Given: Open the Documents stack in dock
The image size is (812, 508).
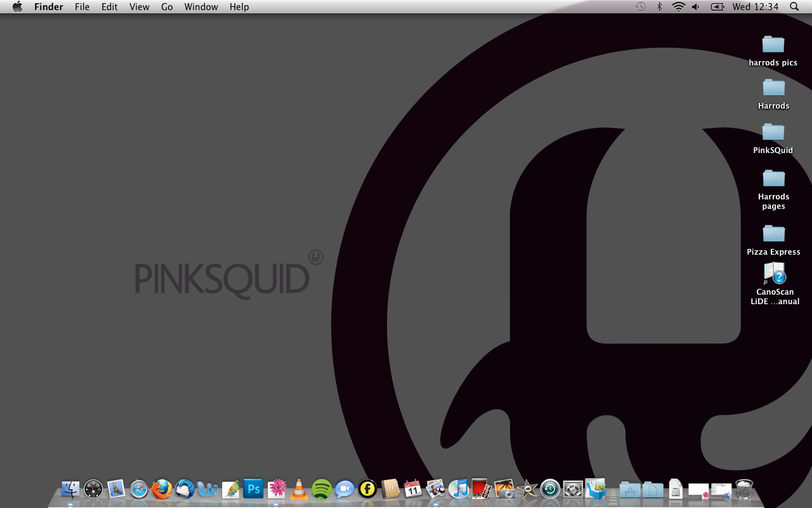Looking at the screenshot, I should click(x=653, y=489).
